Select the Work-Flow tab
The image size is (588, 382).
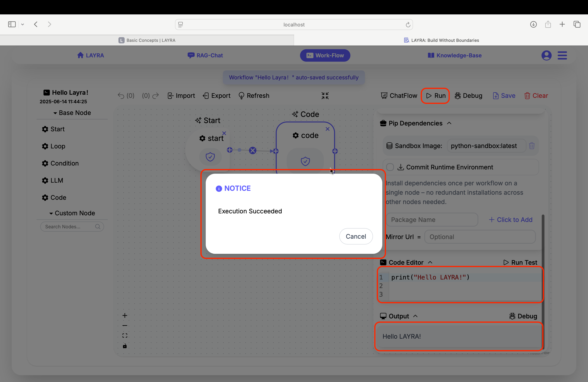[325, 55]
